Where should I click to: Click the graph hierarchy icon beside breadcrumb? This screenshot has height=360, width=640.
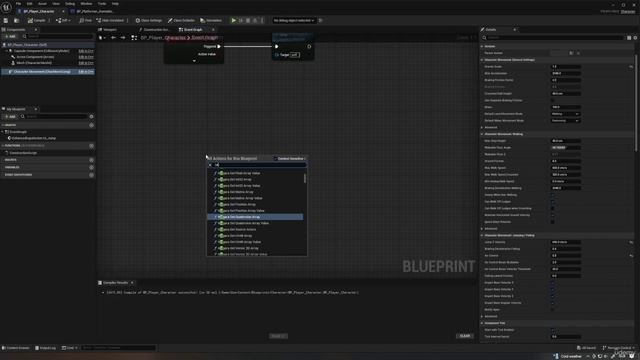pos(134,38)
